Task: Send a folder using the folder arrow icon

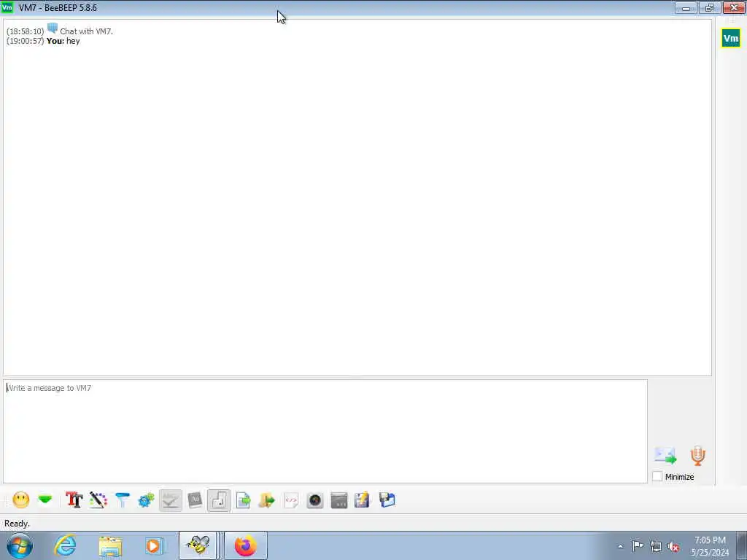Action: (x=267, y=500)
